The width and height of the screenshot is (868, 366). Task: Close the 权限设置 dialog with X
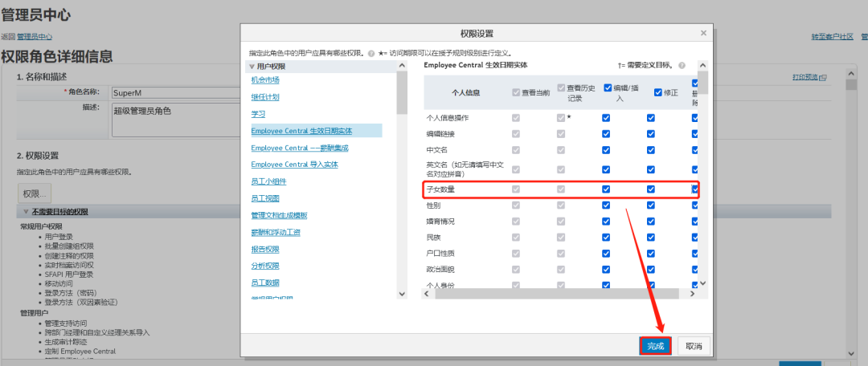pyautogui.click(x=703, y=33)
